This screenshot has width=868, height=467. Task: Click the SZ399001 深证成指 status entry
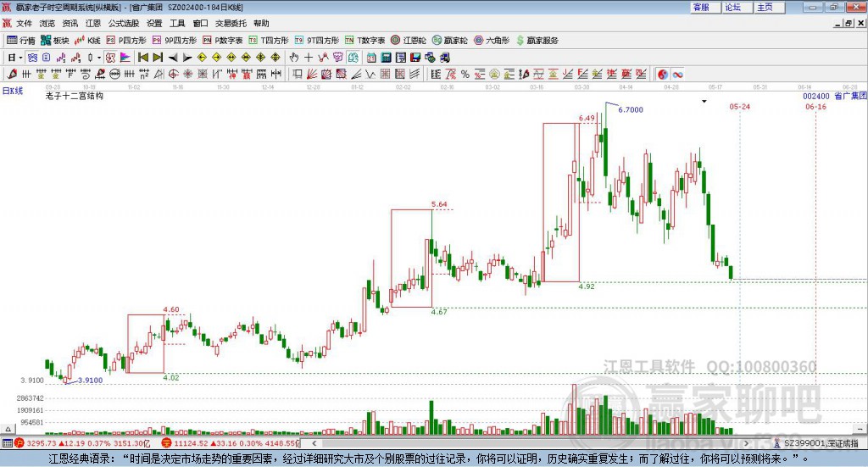[816, 443]
